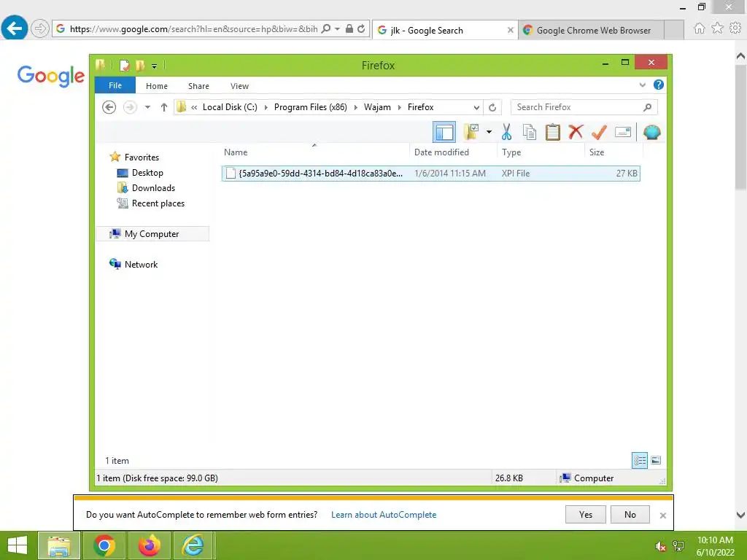
Task: Expand arrow after Wajam breadcrumb
Action: point(400,108)
